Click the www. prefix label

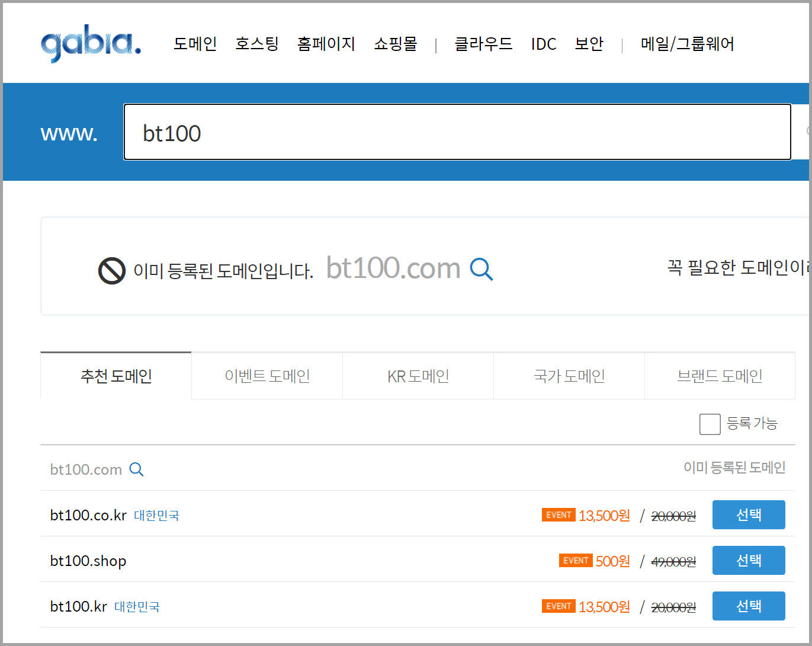click(x=69, y=133)
